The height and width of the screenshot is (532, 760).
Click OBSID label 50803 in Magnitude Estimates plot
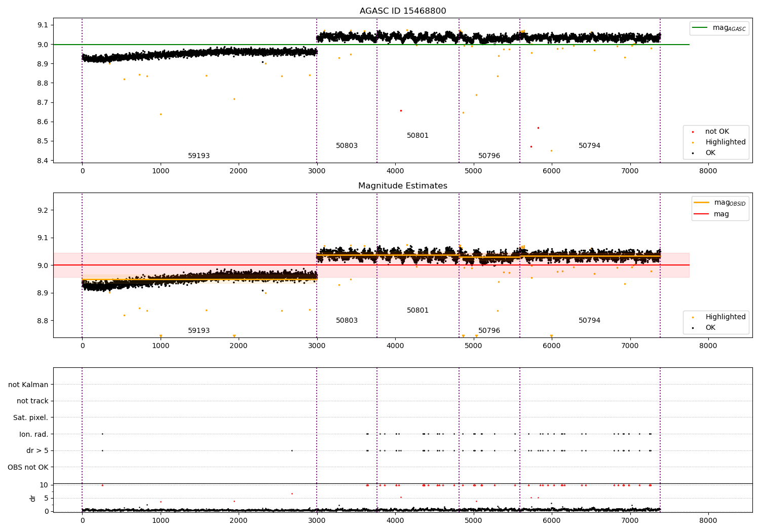[x=347, y=321]
